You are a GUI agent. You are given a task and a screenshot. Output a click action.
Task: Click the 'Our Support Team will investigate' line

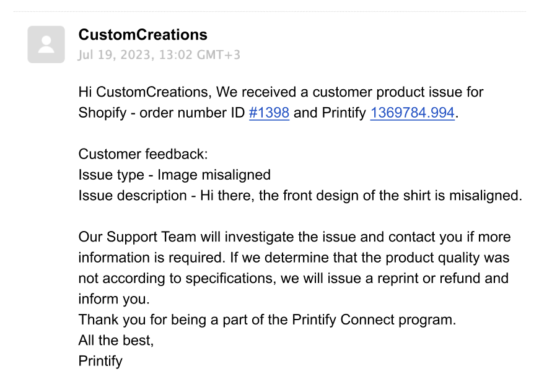[294, 237]
